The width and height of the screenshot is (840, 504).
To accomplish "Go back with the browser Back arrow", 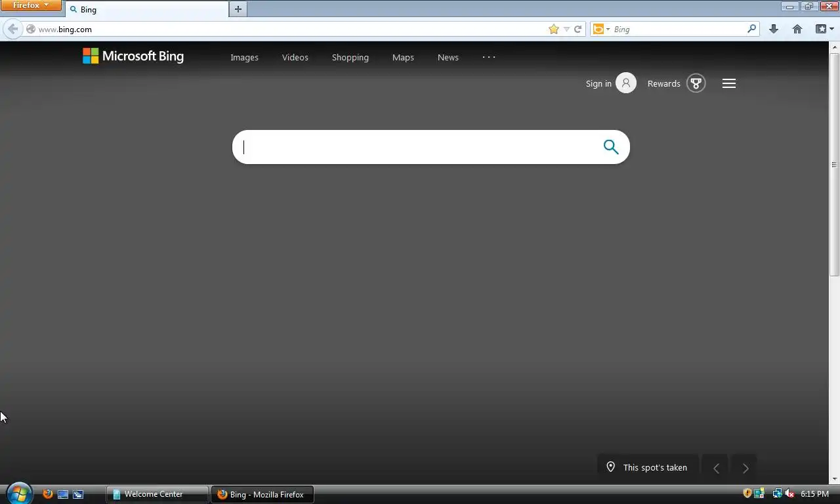I will click(12, 29).
